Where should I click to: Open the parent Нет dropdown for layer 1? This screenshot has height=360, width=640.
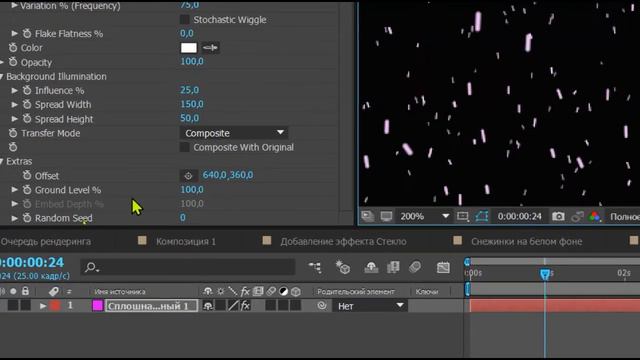pos(370,306)
